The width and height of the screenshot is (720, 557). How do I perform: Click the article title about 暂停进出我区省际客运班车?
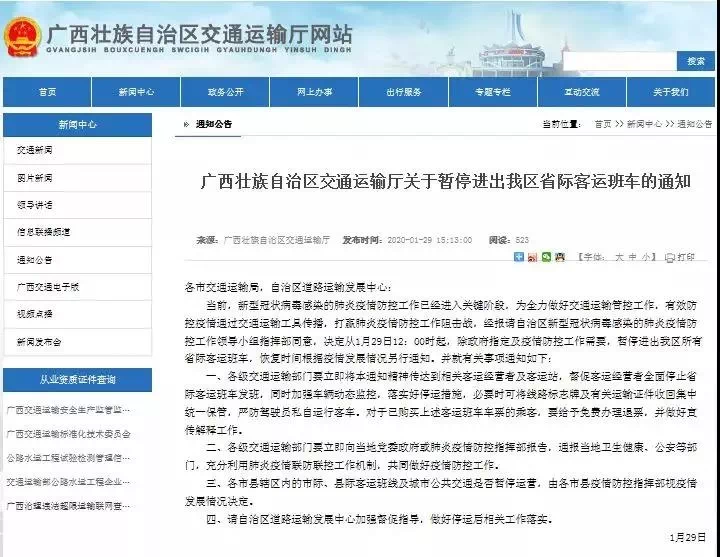(x=445, y=182)
